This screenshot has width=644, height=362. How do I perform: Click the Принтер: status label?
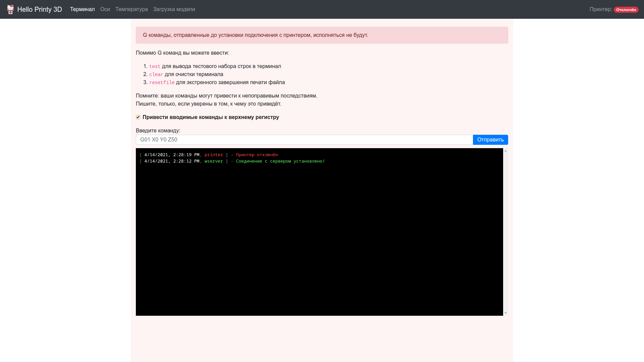[600, 9]
